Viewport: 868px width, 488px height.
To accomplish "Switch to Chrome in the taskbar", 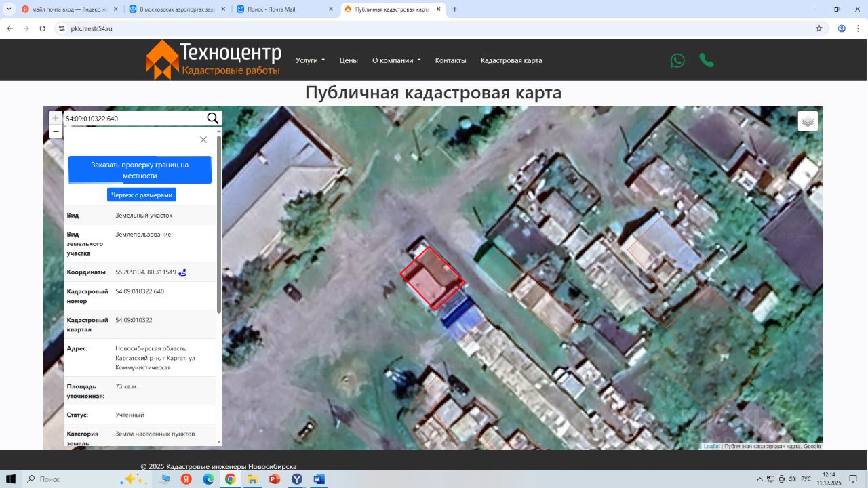I will (x=231, y=479).
